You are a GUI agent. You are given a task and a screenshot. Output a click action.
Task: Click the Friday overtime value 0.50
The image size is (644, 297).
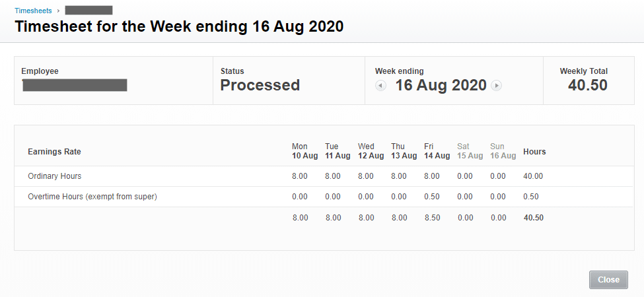(432, 197)
